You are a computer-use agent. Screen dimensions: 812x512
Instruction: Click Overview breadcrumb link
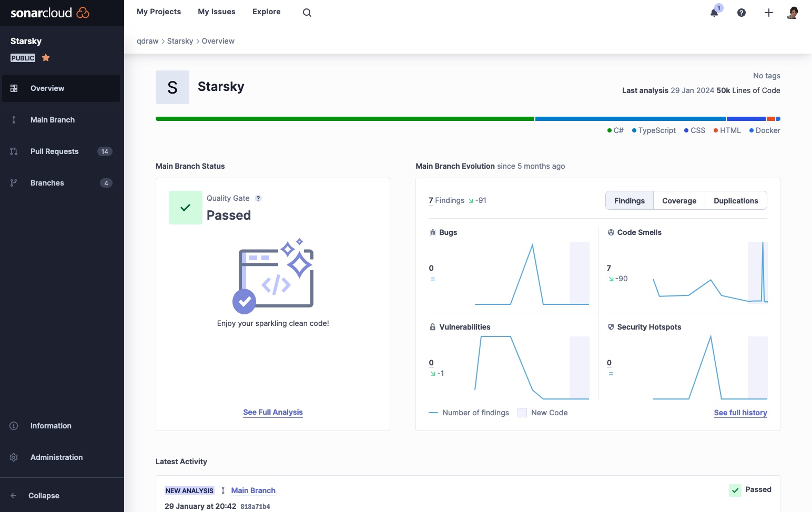[x=218, y=41]
